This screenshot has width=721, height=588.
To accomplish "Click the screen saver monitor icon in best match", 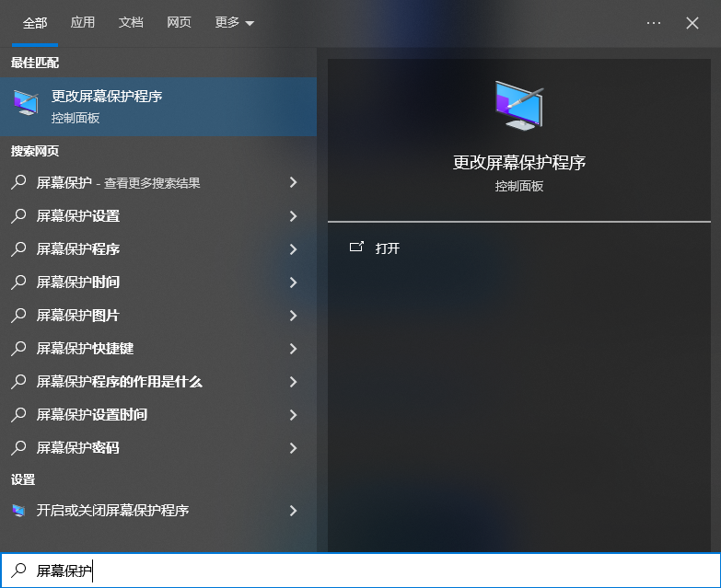I will pyautogui.click(x=26, y=102).
